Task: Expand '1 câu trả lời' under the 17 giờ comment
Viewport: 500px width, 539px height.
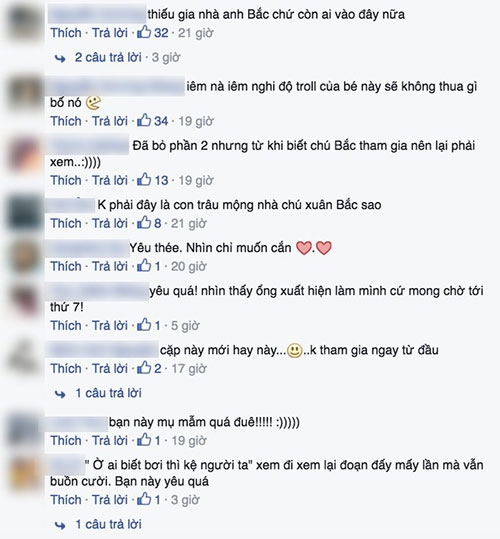Action: 108,393
